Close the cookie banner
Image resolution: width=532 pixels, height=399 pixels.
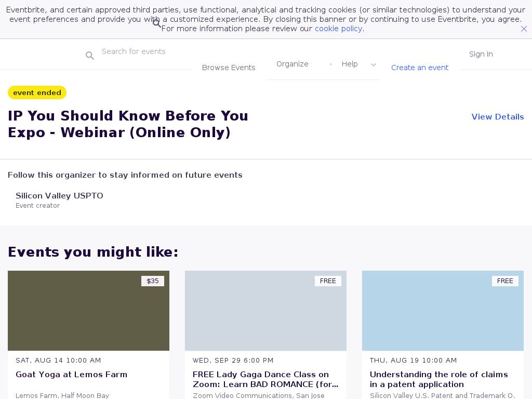point(524,29)
